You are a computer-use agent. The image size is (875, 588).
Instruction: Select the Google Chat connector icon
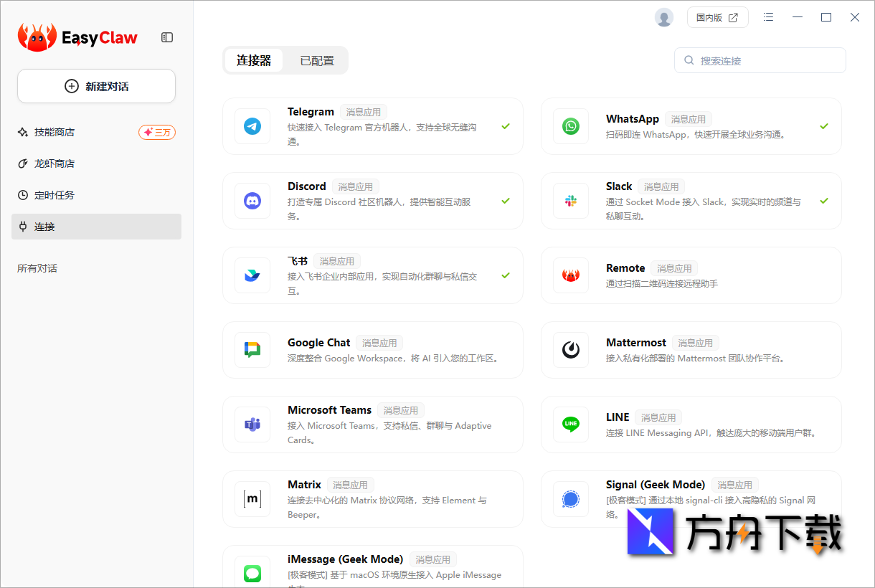[x=252, y=350]
